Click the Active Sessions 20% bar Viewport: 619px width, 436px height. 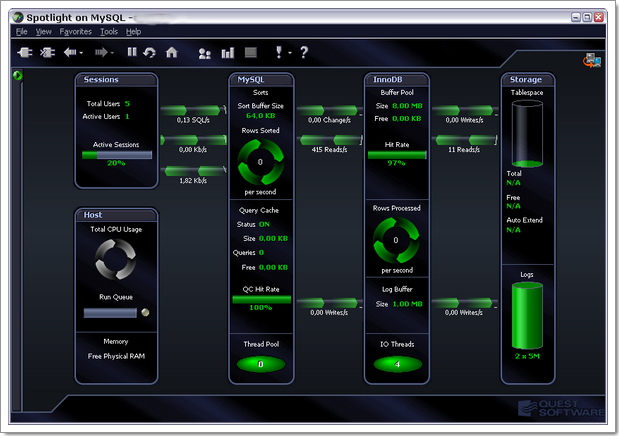[117, 155]
